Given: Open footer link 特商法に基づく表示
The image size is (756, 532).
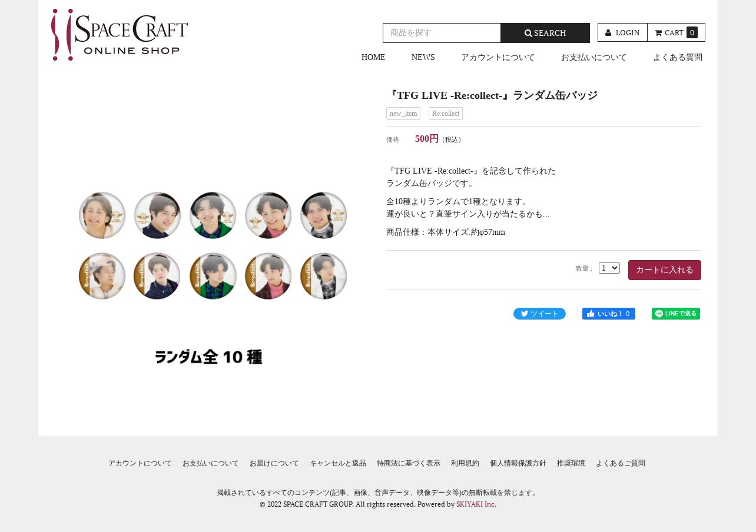Looking at the screenshot, I should [x=409, y=463].
